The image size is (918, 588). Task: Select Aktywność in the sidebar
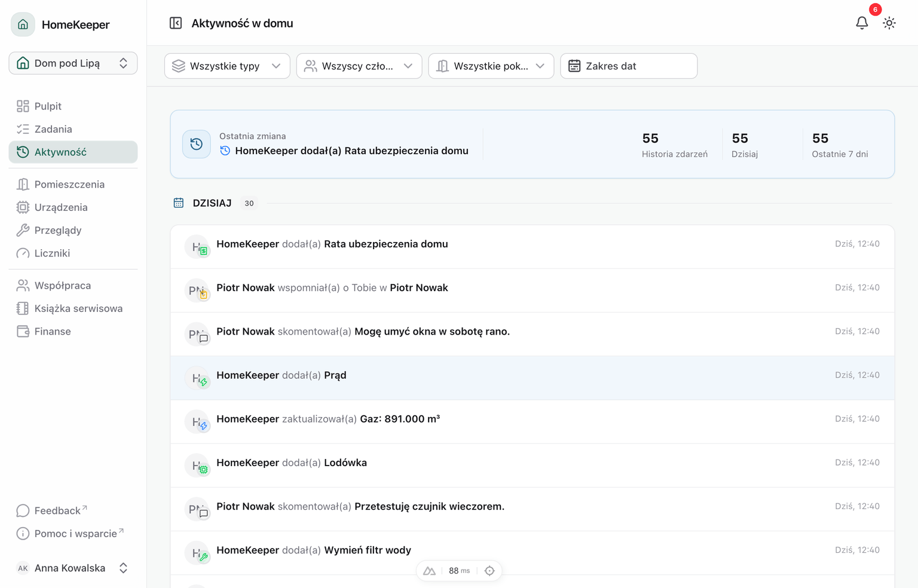coord(73,152)
